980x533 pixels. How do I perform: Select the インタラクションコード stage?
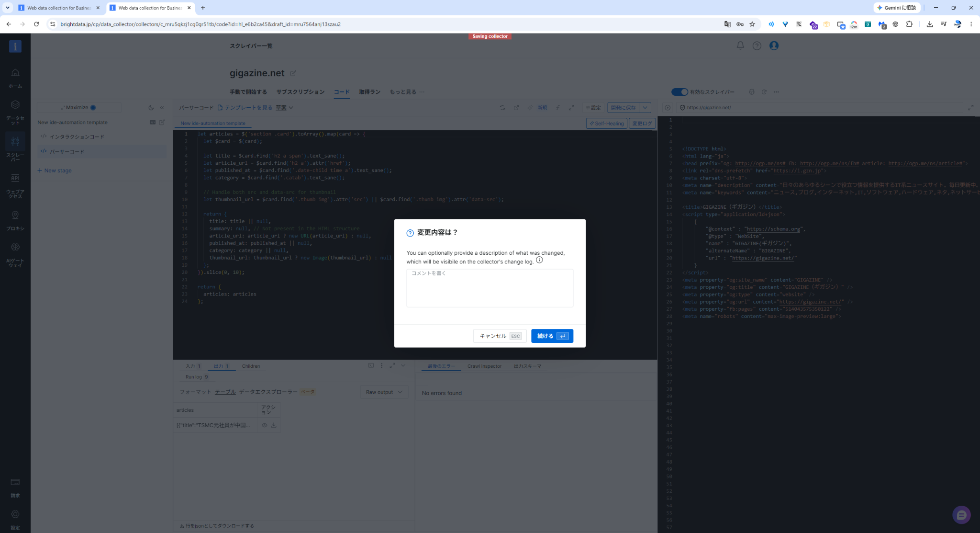[102, 137]
